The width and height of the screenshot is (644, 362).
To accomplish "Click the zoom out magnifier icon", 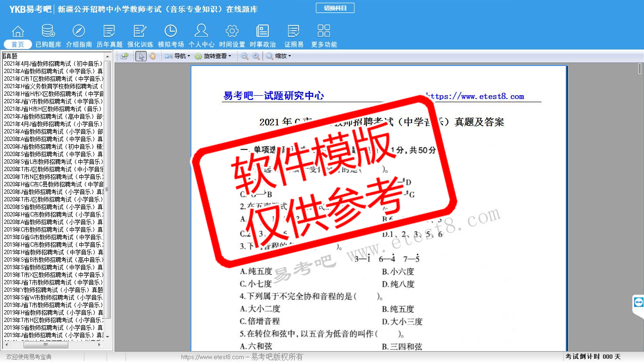I will coord(245,56).
